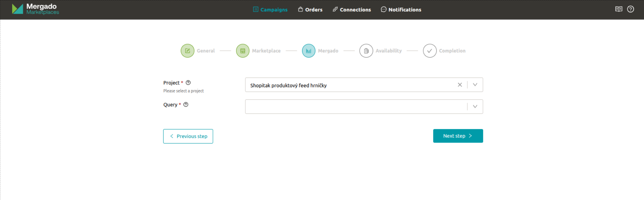Click the Mergado step circle icon
This screenshot has width=644, height=200.
pyautogui.click(x=308, y=51)
